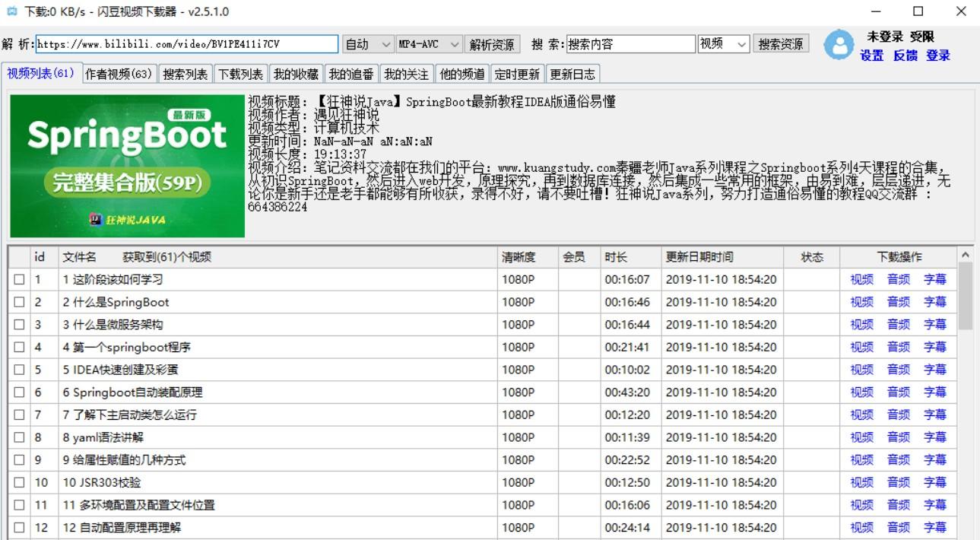The image size is (980, 540).
Task: Open the 视频 search type dropdown
Action: 724,44
